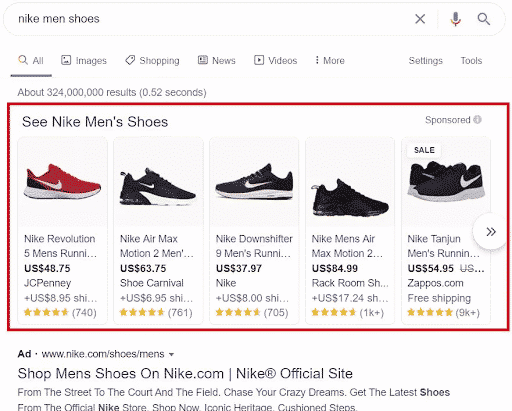The width and height of the screenshot is (512, 411).
Task: Submit search with the magnifying glass icon
Action: (x=483, y=19)
